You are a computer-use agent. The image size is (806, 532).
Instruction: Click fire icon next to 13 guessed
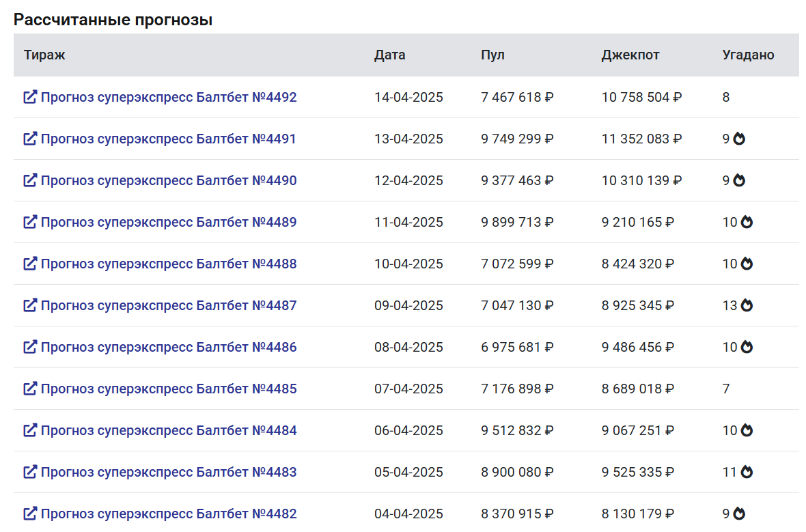click(747, 305)
